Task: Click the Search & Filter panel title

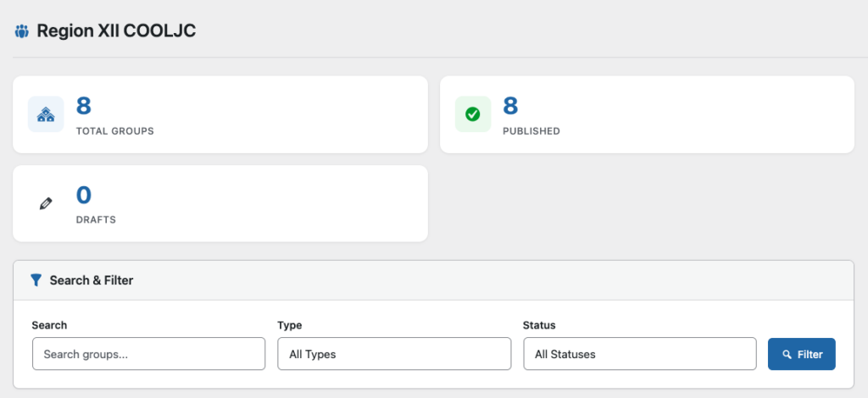Action: tap(92, 279)
